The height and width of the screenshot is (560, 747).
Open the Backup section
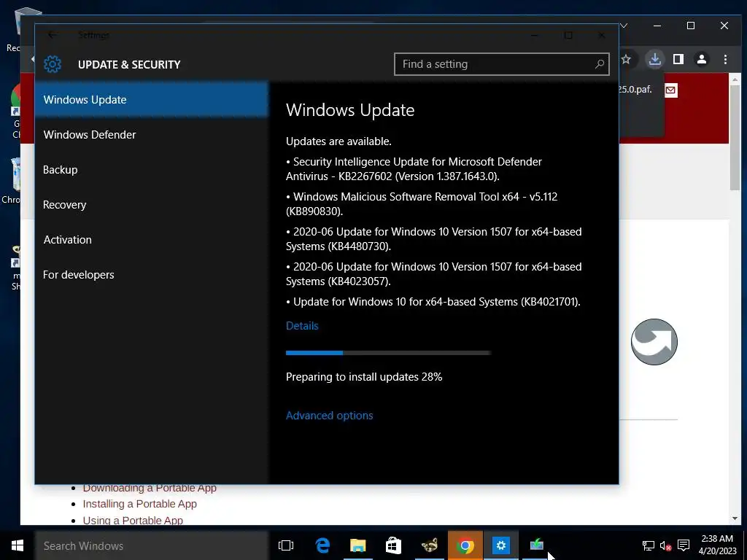tap(152, 169)
